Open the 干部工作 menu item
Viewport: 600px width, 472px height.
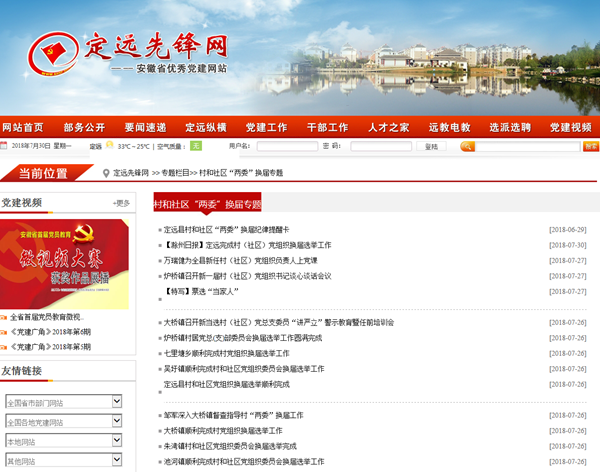point(328,127)
